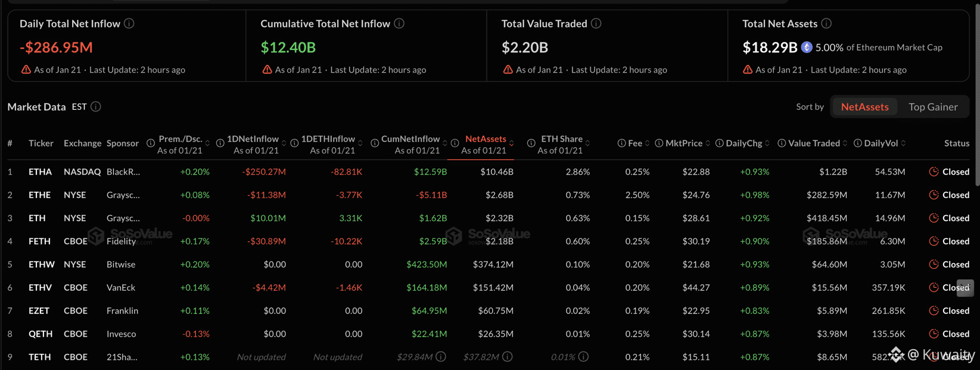Sort table by Value Traded arrows
The width and height of the screenshot is (980, 370).
point(845,144)
